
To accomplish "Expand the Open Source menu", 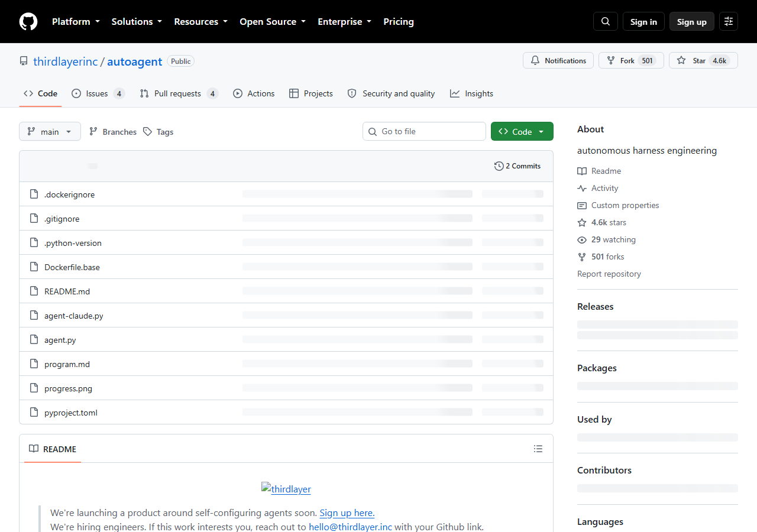I will click(273, 22).
